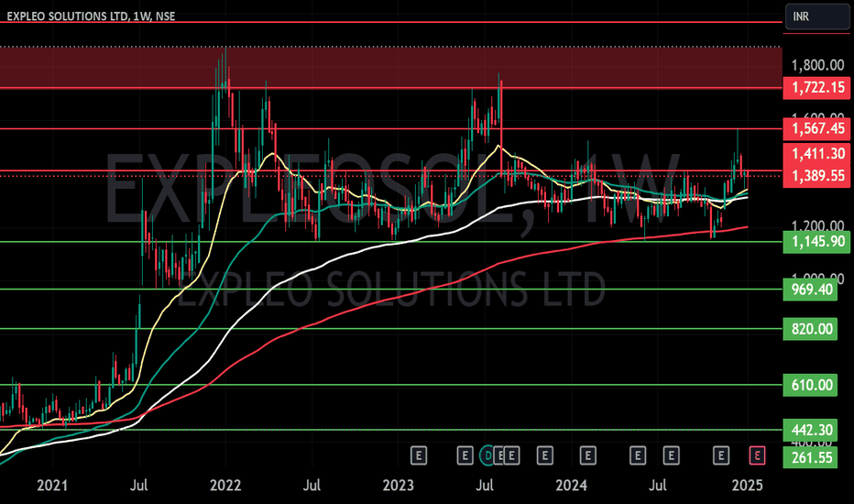Screen dimensions: 854x504
Task: Click the Jul label between 2021 and 2022
Action: point(139,485)
